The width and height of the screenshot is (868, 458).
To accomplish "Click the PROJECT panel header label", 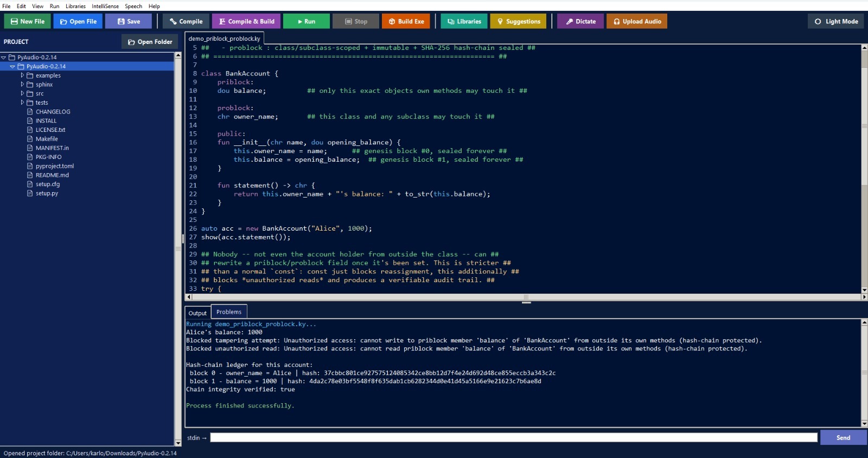I will (x=16, y=42).
